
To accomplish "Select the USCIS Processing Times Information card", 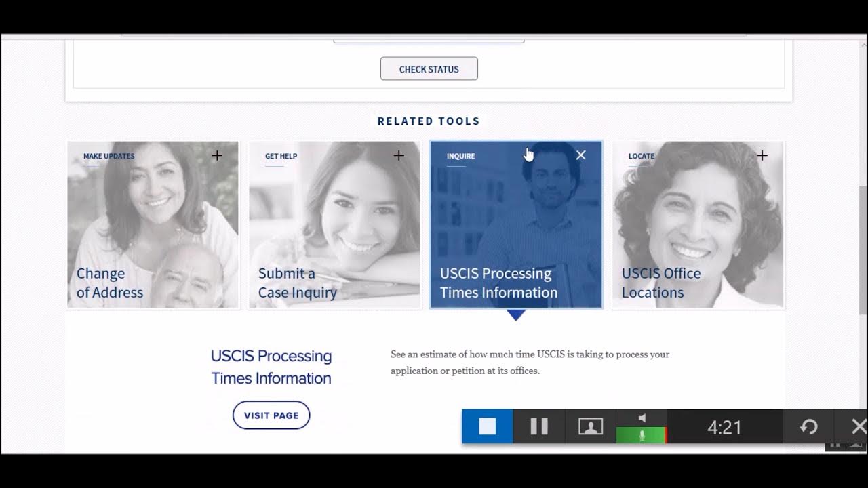I will pyautogui.click(x=516, y=225).
